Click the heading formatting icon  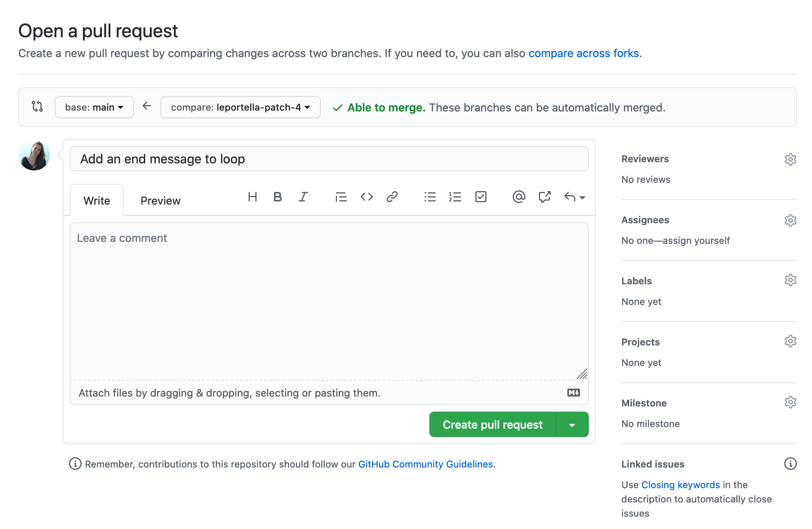253,197
